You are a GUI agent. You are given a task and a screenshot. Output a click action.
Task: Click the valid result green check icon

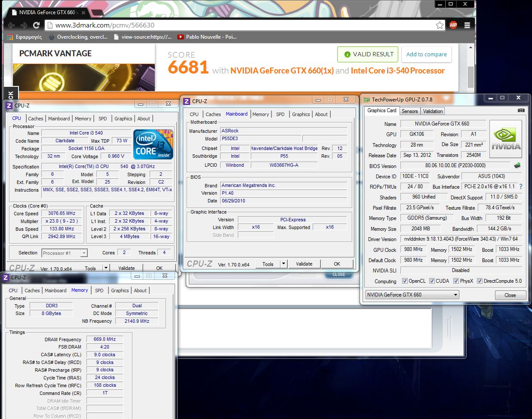pyautogui.click(x=347, y=55)
